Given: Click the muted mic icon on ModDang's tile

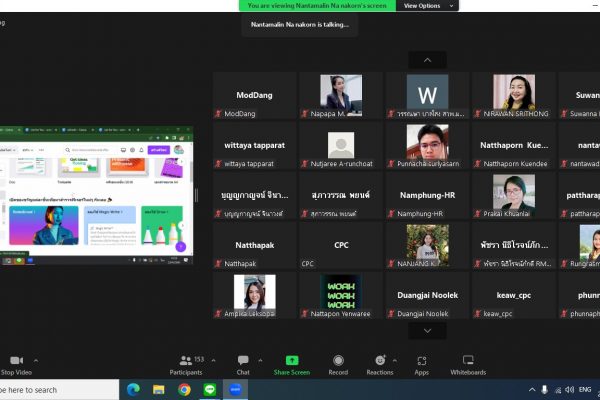Looking at the screenshot, I should pos(218,114).
